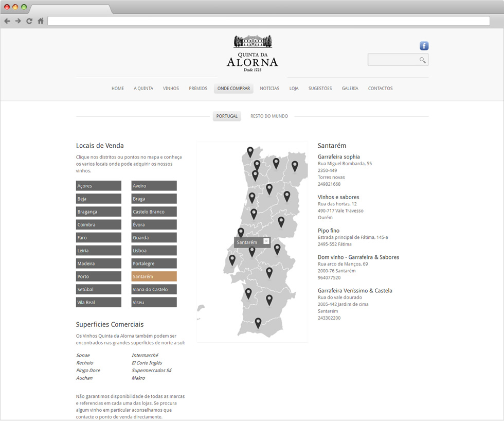
Task: Choose the Açores district button
Action: (98, 186)
